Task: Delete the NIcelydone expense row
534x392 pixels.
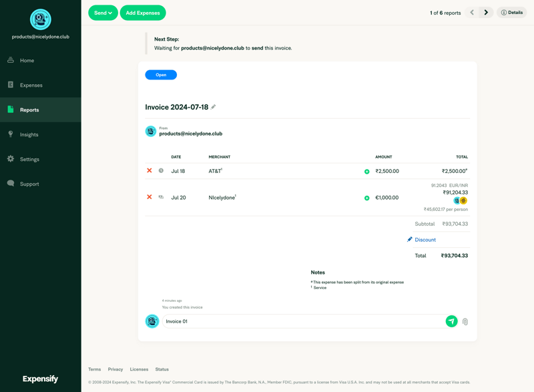Action: [x=150, y=197]
